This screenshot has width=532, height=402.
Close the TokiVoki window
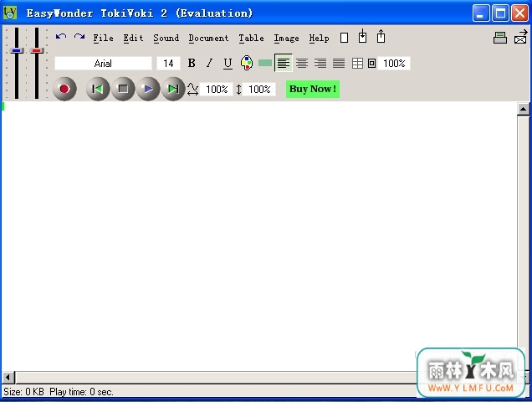519,13
